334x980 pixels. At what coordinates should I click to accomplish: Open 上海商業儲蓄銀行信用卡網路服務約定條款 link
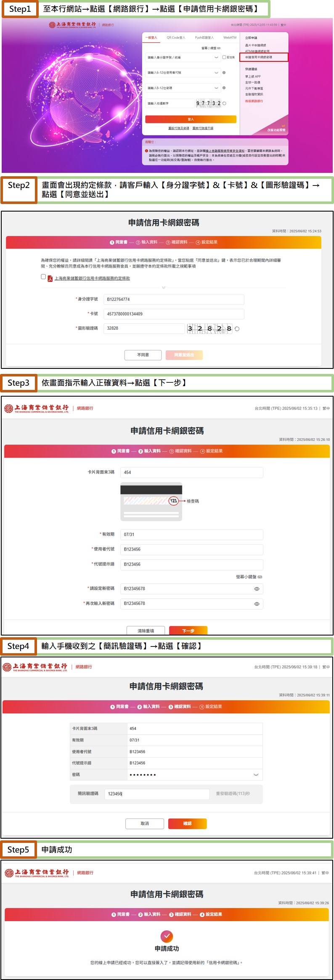coord(92,278)
